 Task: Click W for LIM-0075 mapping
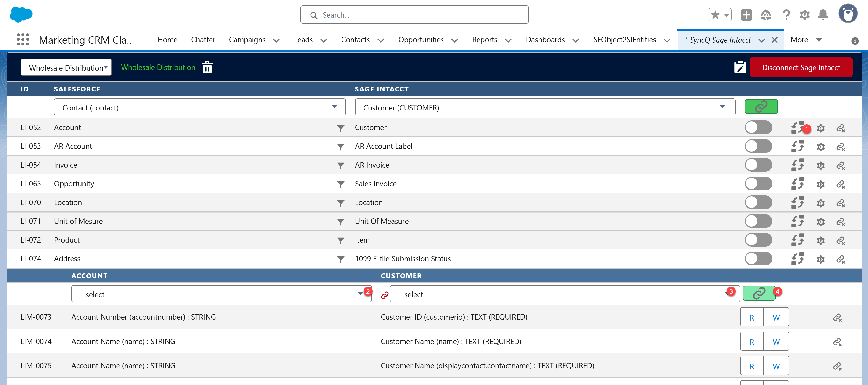(x=776, y=366)
